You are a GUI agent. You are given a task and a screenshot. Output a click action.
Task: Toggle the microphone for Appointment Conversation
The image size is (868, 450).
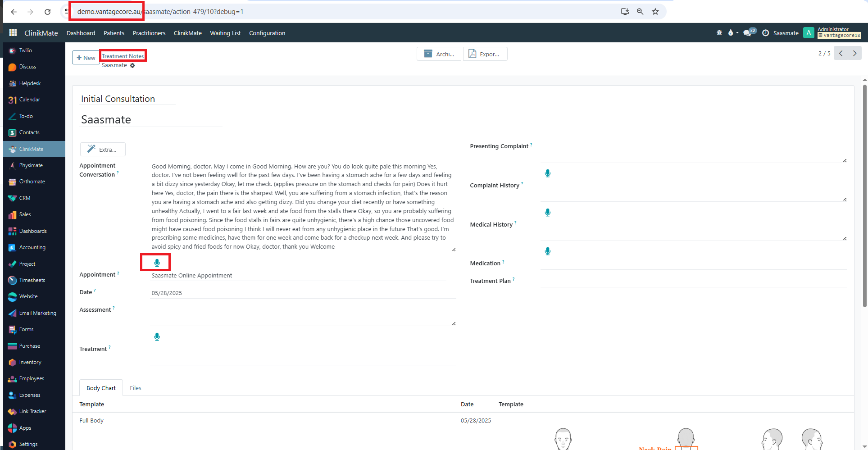(x=157, y=262)
